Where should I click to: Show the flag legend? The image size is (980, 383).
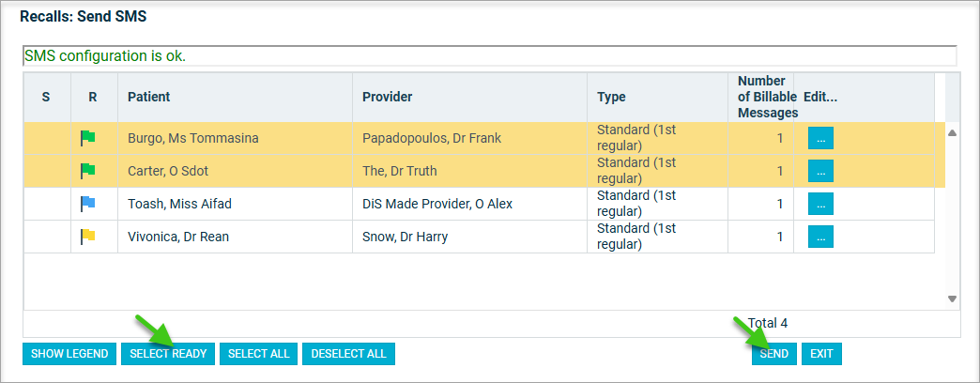(x=69, y=354)
